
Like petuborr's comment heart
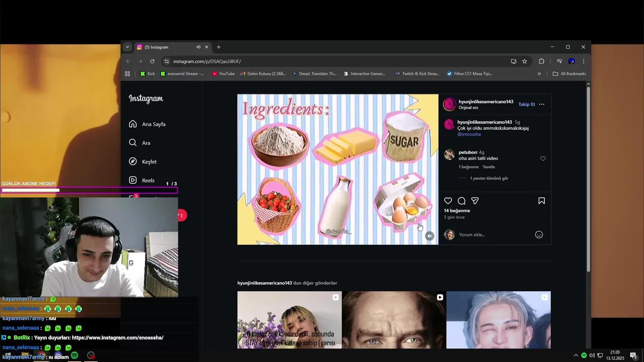[x=543, y=158]
